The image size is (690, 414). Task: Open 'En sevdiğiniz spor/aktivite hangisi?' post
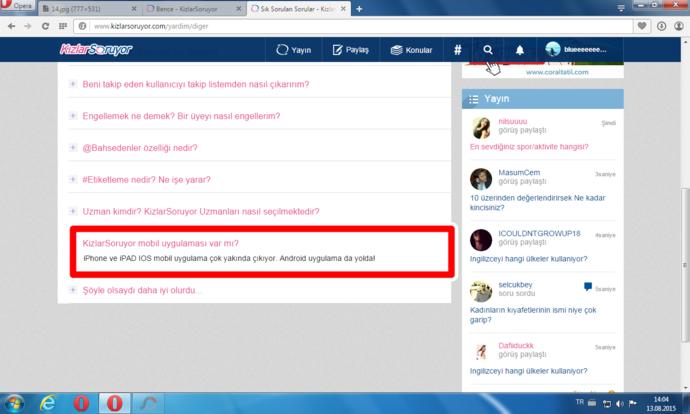(x=529, y=147)
